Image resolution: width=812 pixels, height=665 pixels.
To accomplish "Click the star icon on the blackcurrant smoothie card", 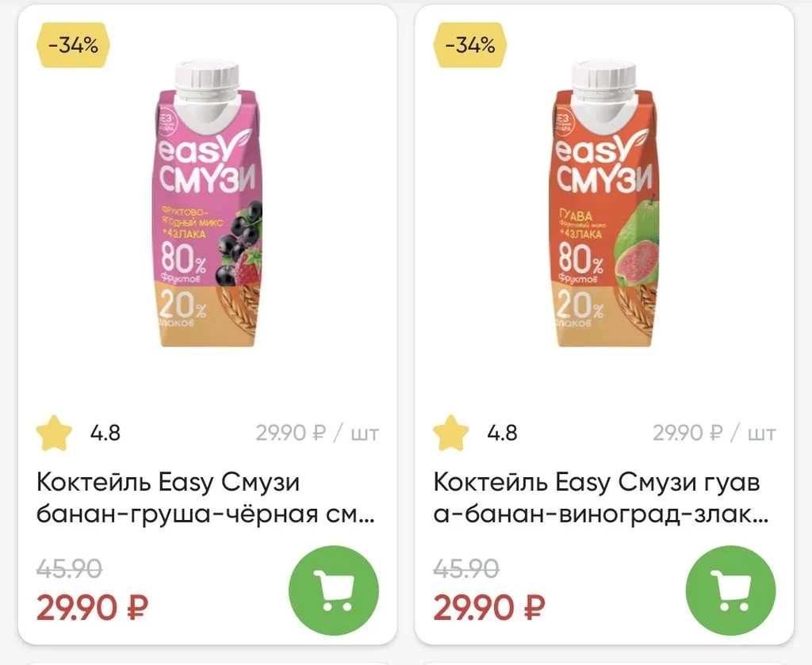I will (x=55, y=433).
